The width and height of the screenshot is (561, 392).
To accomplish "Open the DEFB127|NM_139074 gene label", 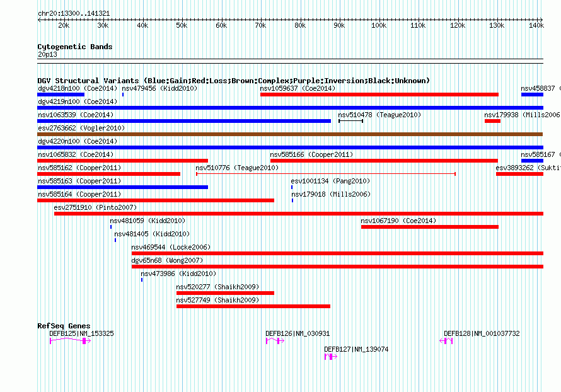I will 356,349.
